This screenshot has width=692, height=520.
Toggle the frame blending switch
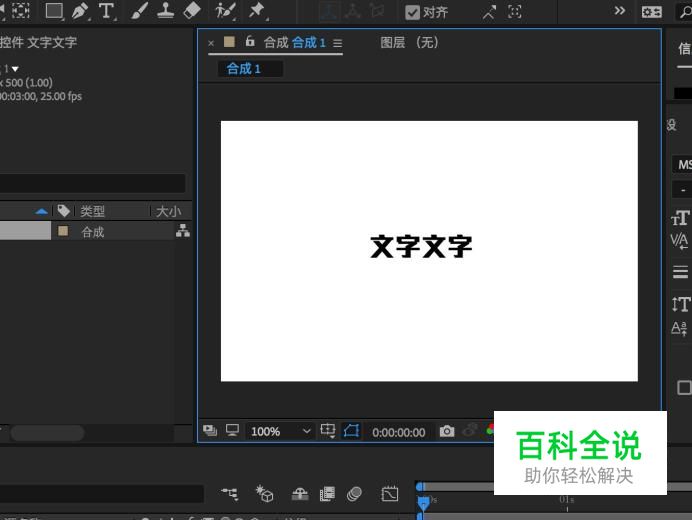[327, 494]
